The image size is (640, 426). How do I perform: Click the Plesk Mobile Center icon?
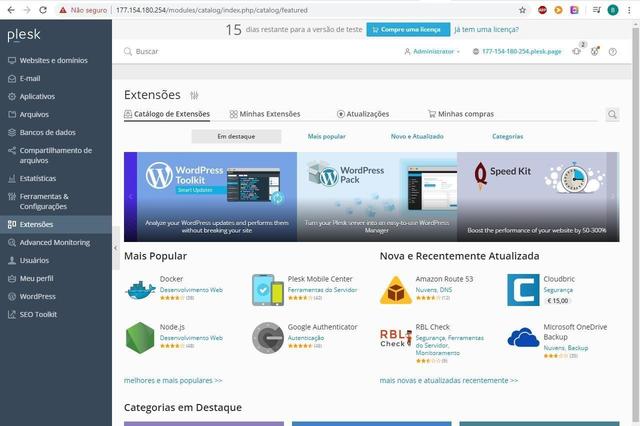click(268, 290)
